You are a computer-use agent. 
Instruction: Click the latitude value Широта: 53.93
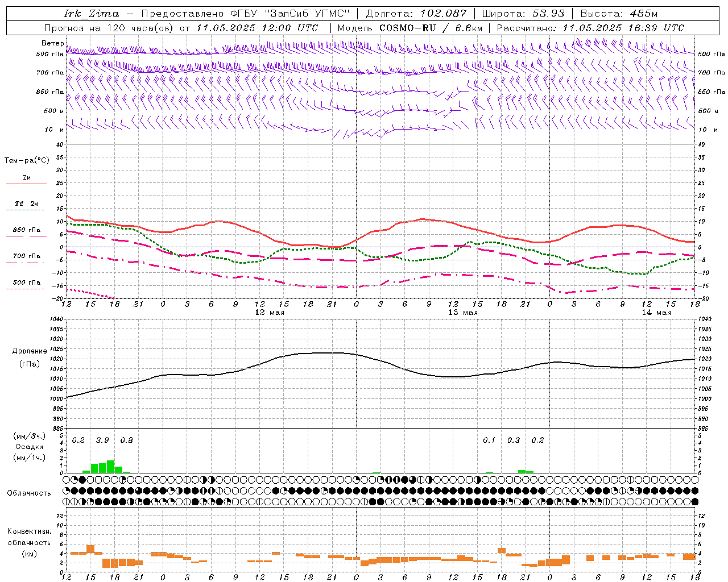tap(523, 13)
